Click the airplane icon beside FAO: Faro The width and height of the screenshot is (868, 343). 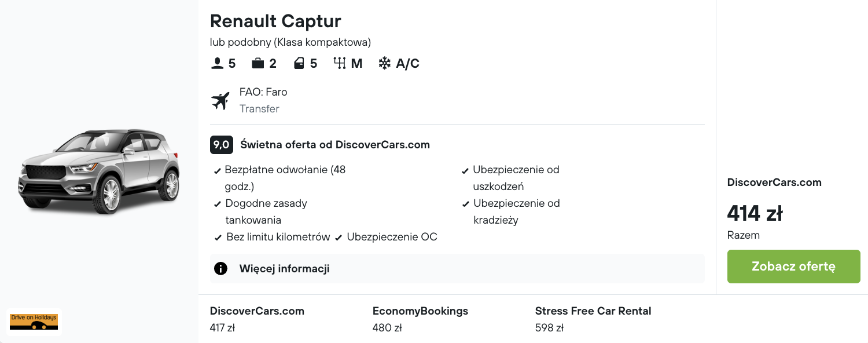pos(220,101)
